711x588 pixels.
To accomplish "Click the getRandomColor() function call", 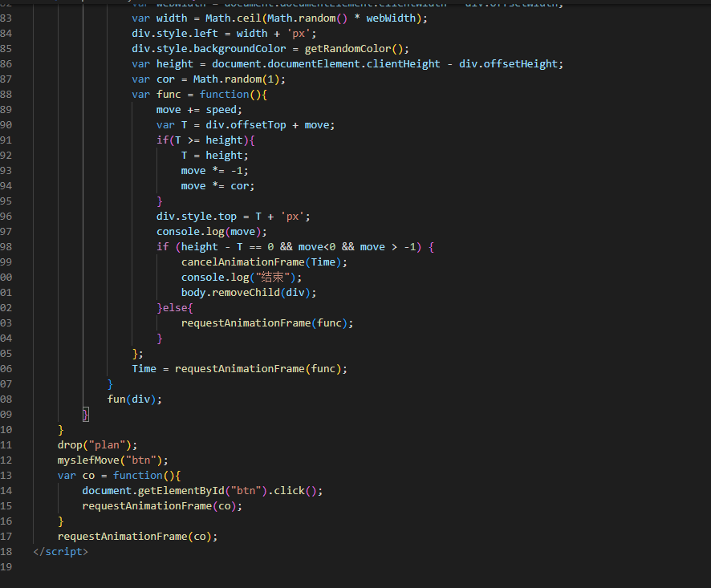I will 356,49.
